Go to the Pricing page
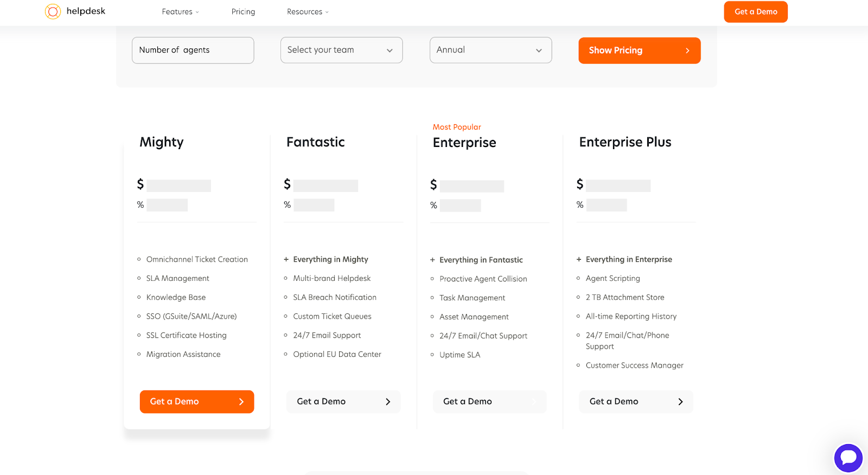Viewport: 868px width, 475px height. 243,12
